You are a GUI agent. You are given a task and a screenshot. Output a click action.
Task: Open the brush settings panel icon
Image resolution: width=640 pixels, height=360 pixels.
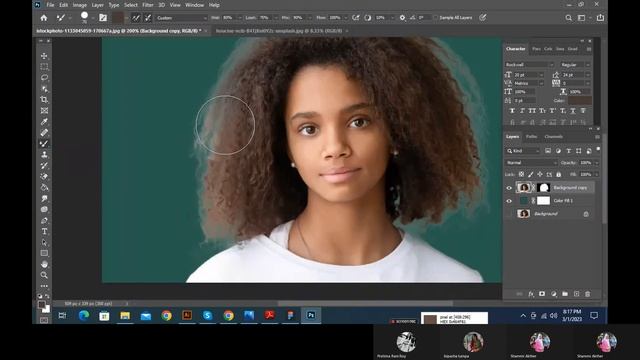[x=103, y=18]
